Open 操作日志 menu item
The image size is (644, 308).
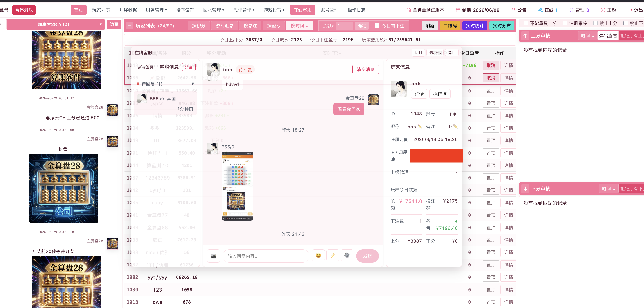coord(357,10)
